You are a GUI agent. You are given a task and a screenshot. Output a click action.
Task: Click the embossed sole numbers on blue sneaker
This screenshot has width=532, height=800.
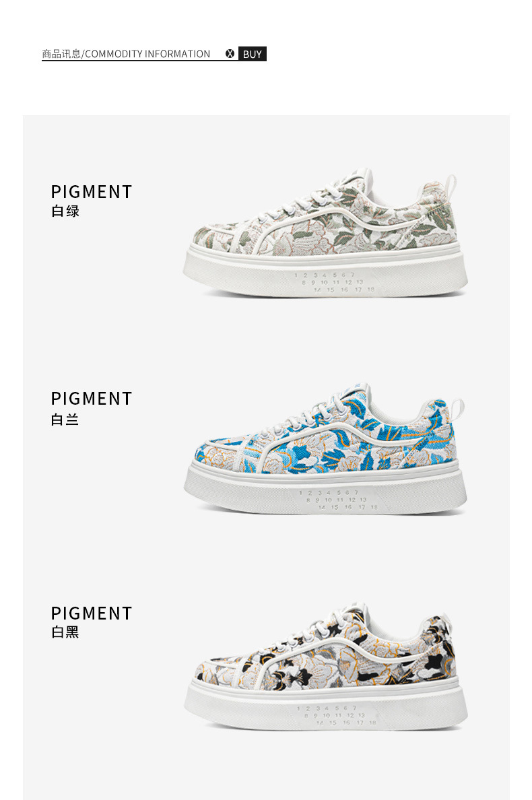click(339, 500)
